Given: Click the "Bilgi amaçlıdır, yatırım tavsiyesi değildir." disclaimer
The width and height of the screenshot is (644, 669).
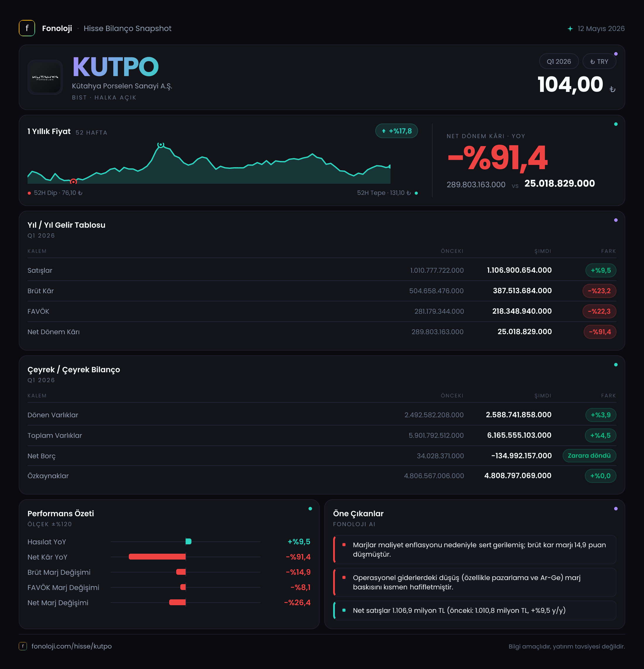Looking at the screenshot, I should [567, 646].
